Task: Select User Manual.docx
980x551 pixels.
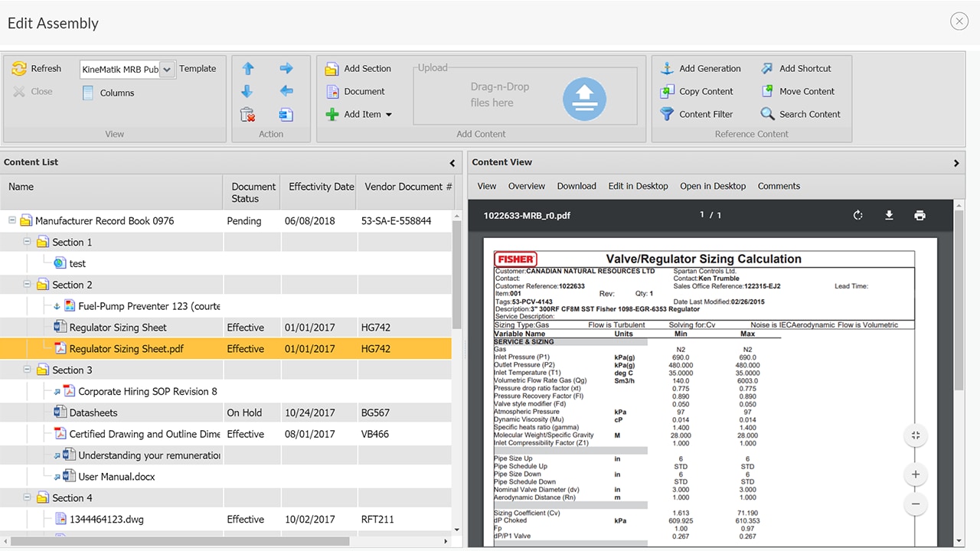Action: click(x=116, y=477)
